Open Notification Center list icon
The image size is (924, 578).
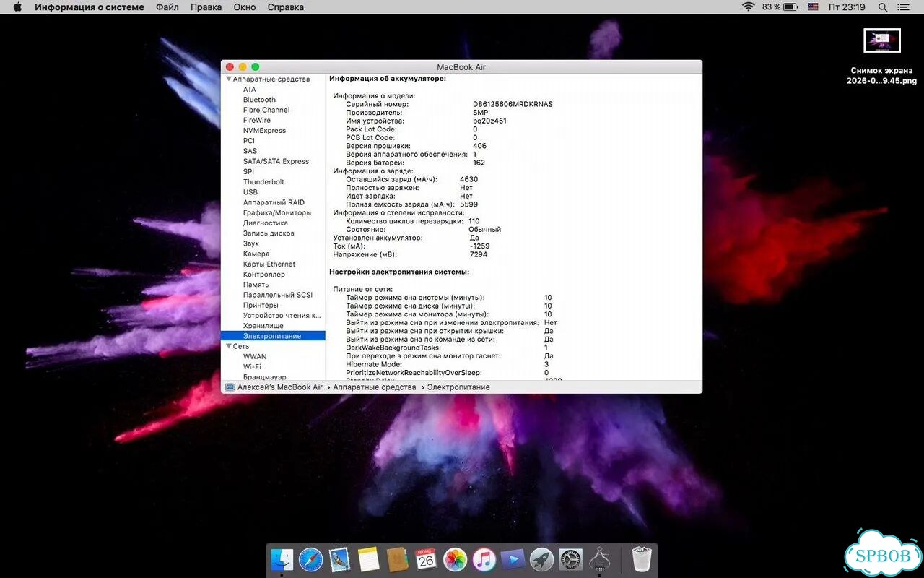click(905, 7)
